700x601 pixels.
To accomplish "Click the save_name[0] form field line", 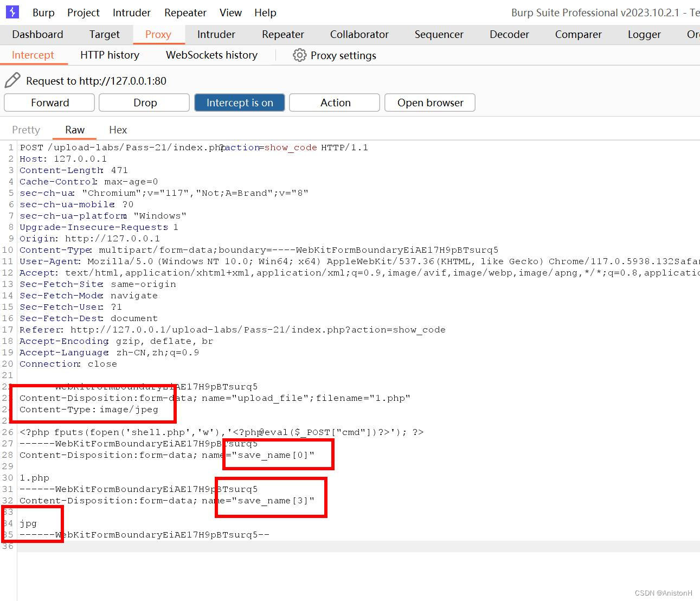I will point(167,455).
